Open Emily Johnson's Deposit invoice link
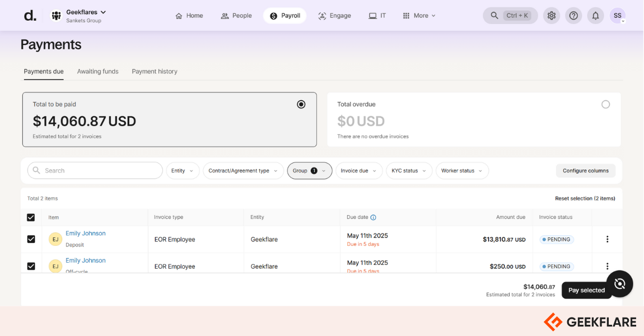Screen dimensions: 644x336 (86, 234)
